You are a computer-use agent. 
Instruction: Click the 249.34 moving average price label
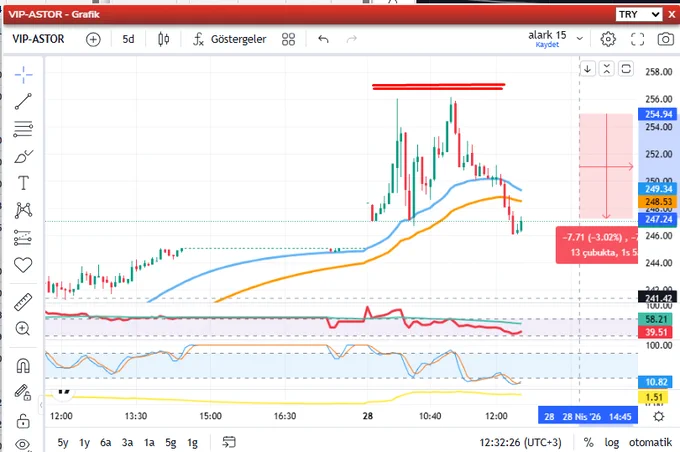[657, 189]
